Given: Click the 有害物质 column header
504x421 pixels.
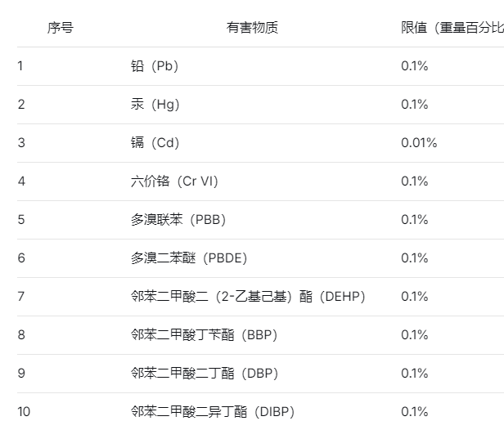Looking at the screenshot, I should [x=252, y=28].
